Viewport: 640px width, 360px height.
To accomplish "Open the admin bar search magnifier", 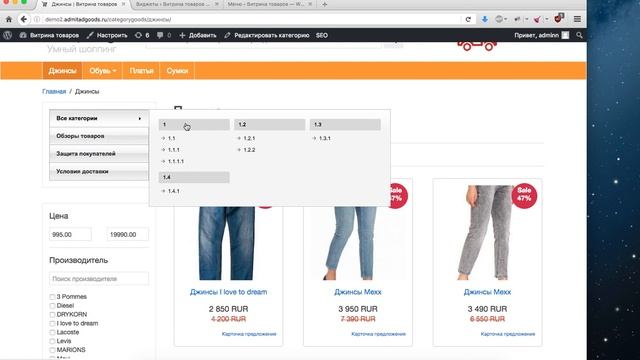I will (x=579, y=35).
